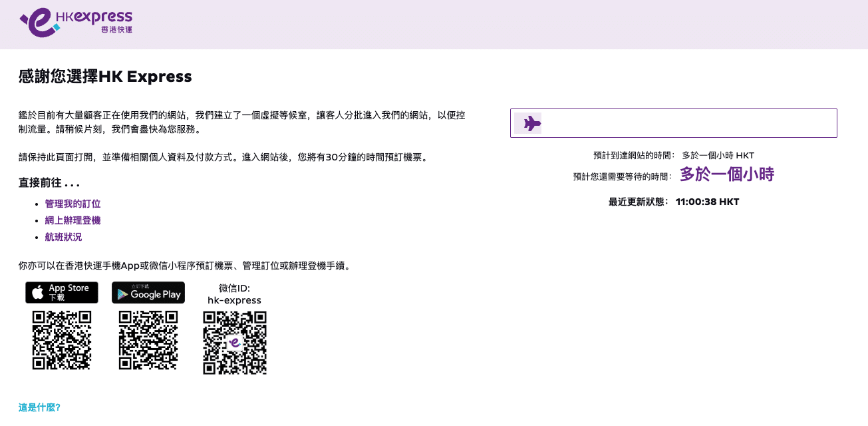Click the WeChat hk-express QR code

235,343
